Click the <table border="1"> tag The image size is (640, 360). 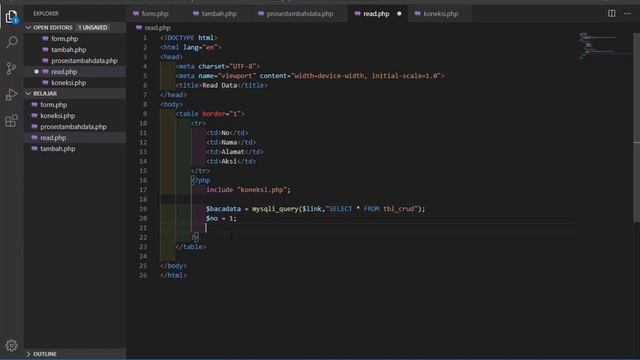coord(210,114)
